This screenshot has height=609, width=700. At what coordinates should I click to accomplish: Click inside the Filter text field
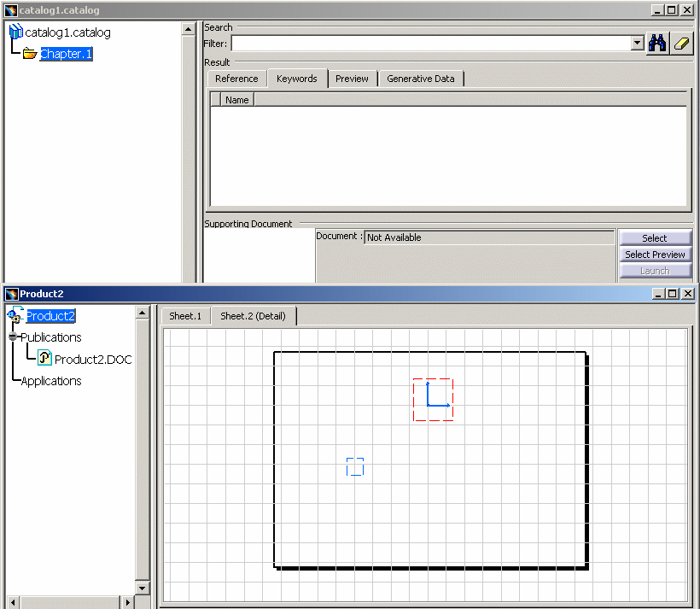pyautogui.click(x=431, y=44)
